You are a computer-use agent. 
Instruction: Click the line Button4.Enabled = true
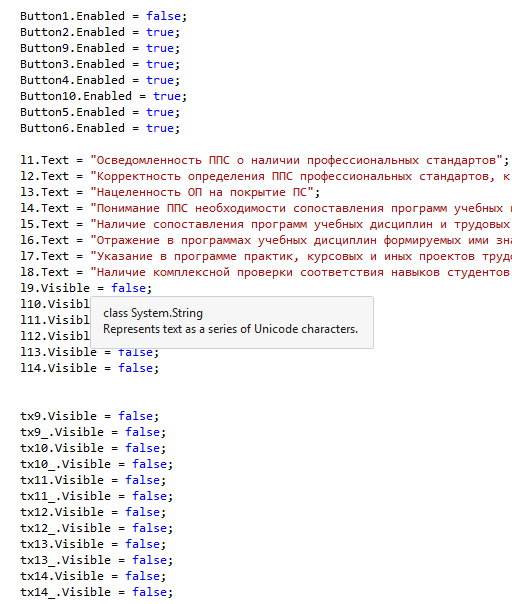(x=100, y=80)
